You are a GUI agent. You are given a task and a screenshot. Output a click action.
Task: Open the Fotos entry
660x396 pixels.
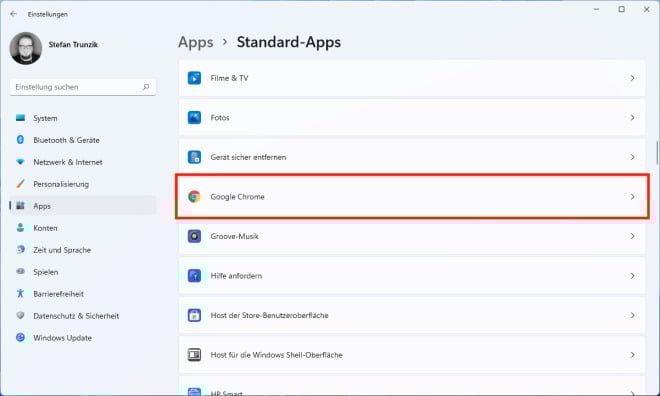[x=412, y=118]
